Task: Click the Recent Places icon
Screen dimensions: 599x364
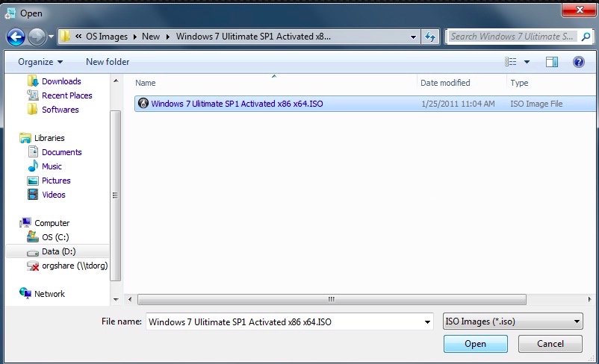Action: 33,95
